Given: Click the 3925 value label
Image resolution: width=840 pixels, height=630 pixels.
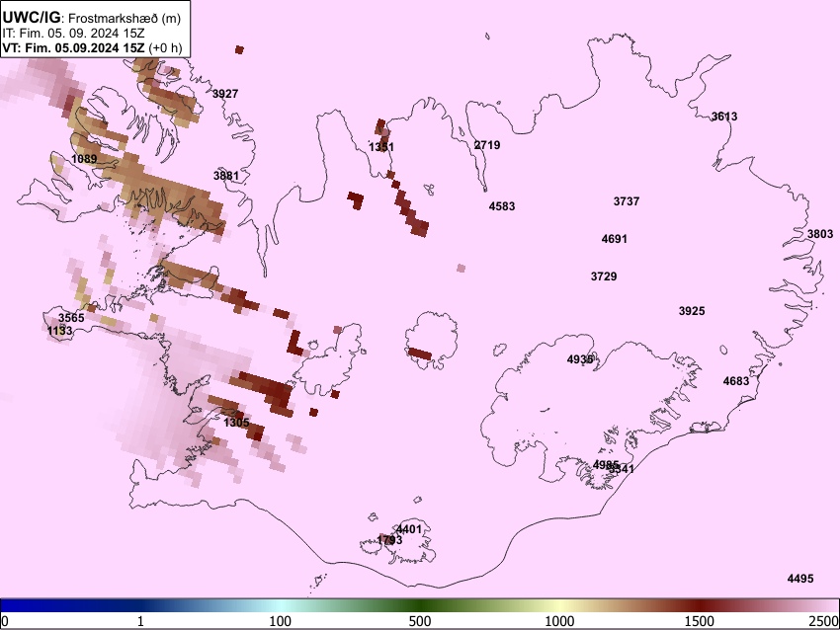Looking at the screenshot, I should [692, 311].
